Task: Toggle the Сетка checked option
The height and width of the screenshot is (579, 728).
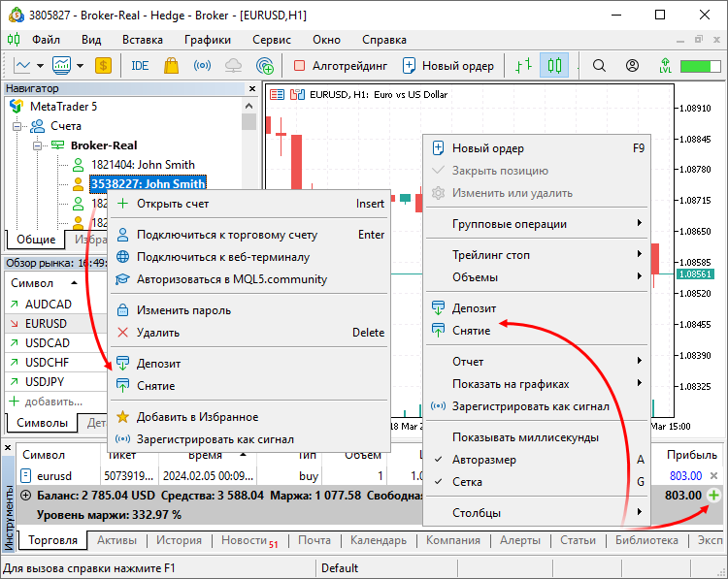Action: click(x=537, y=482)
